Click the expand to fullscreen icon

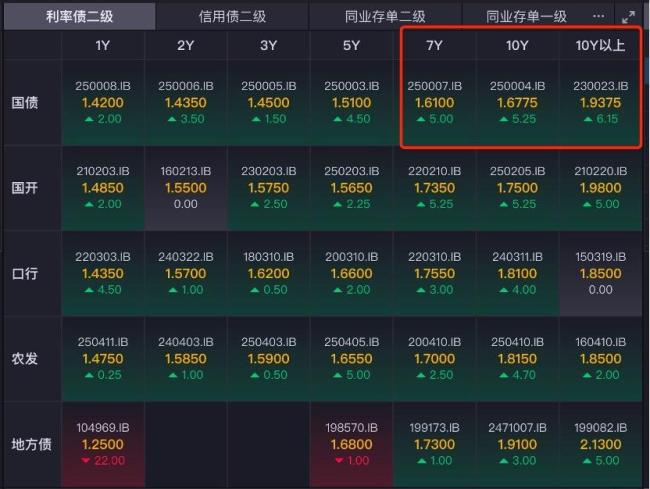pyautogui.click(x=629, y=16)
